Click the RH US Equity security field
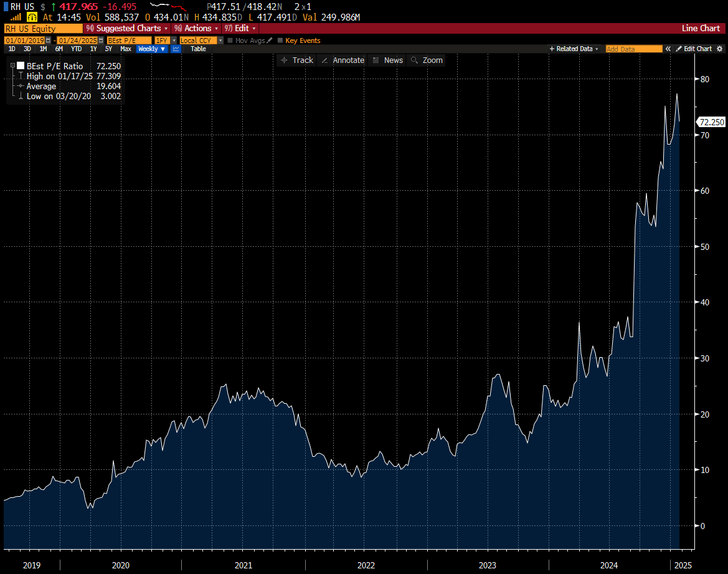The height and width of the screenshot is (574, 728). (x=43, y=28)
